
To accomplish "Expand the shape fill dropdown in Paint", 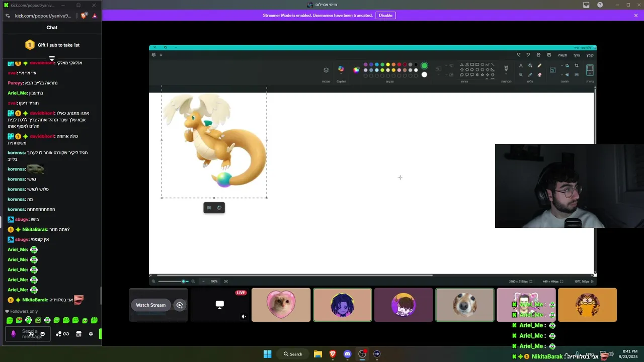I will pyautogui.click(x=446, y=74).
